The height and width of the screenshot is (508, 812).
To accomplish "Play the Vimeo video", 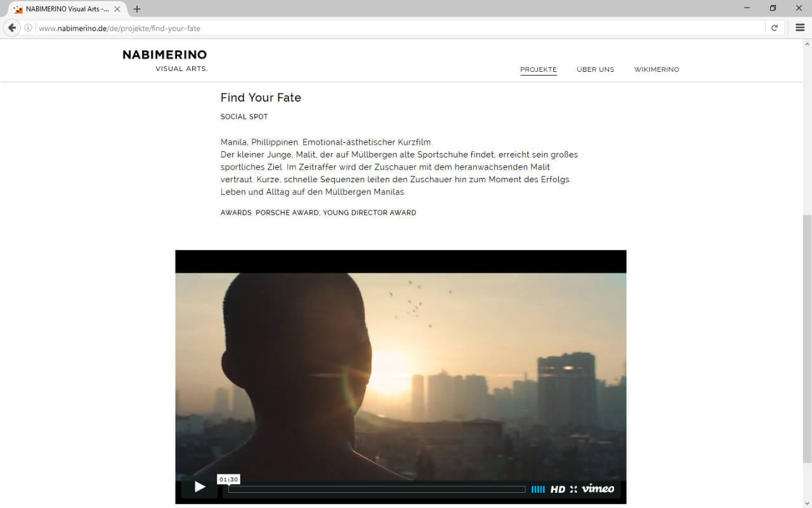I will (x=199, y=487).
